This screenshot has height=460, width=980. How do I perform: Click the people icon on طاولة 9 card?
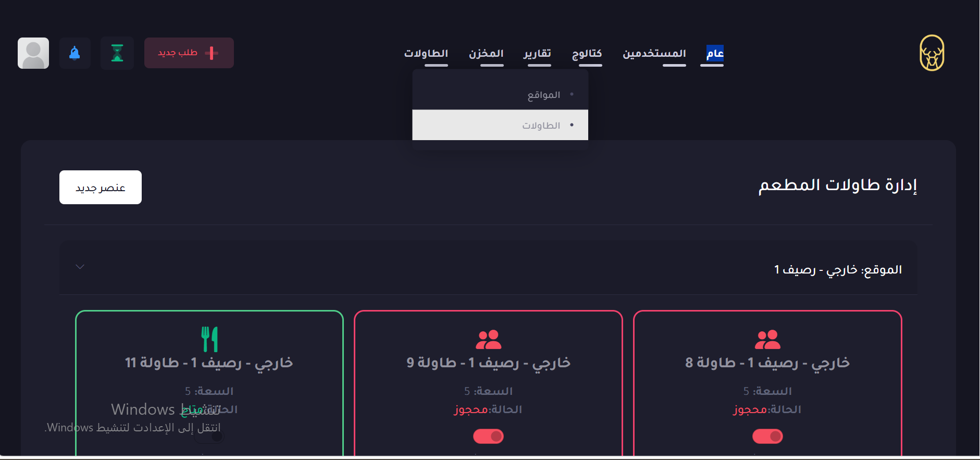[x=488, y=340]
